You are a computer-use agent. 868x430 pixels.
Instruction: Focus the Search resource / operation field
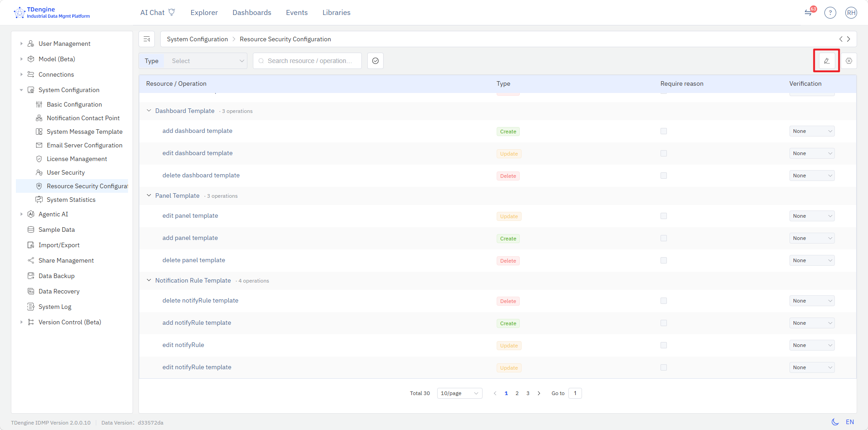(x=307, y=61)
